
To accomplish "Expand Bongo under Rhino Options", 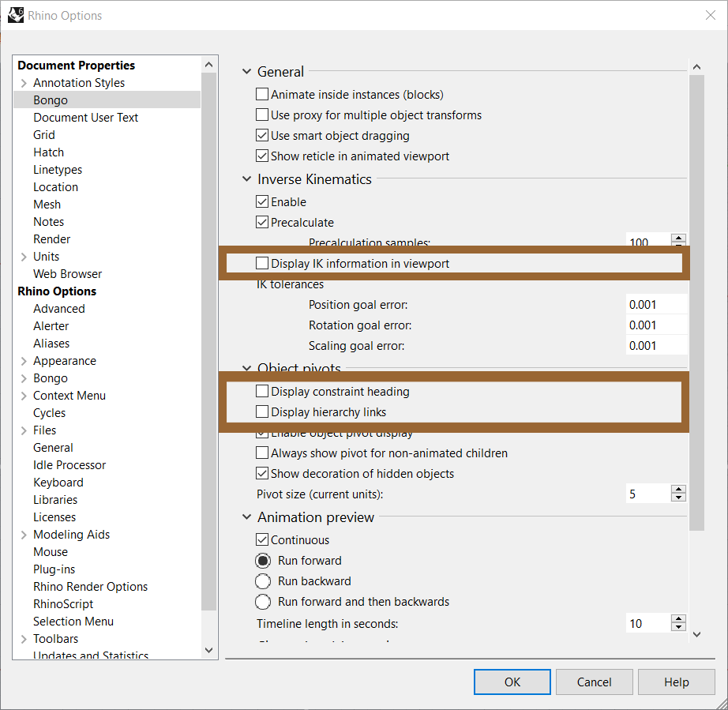I will point(24,378).
